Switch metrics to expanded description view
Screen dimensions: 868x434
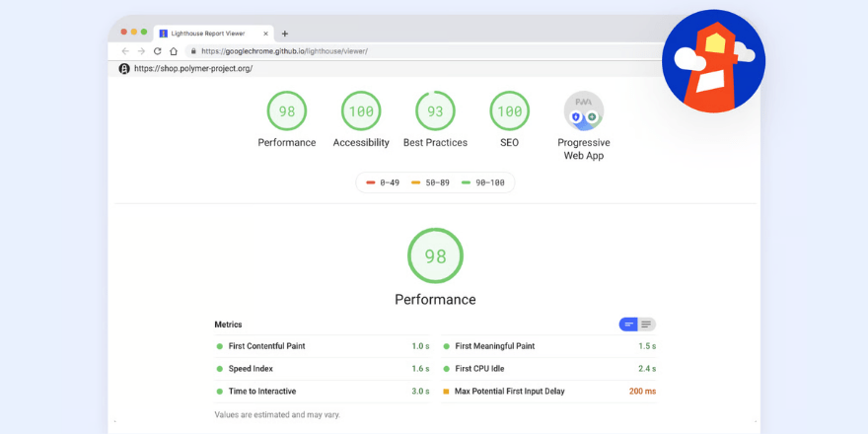pyautogui.click(x=647, y=325)
